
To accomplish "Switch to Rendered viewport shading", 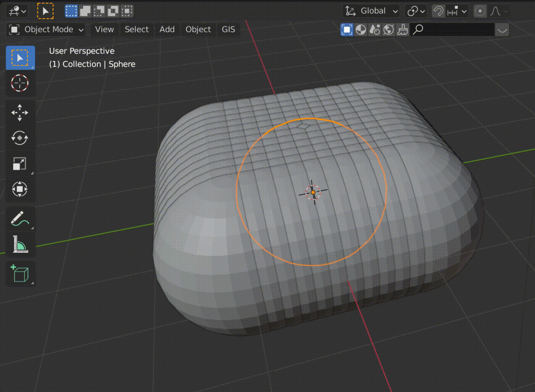I will 388,30.
